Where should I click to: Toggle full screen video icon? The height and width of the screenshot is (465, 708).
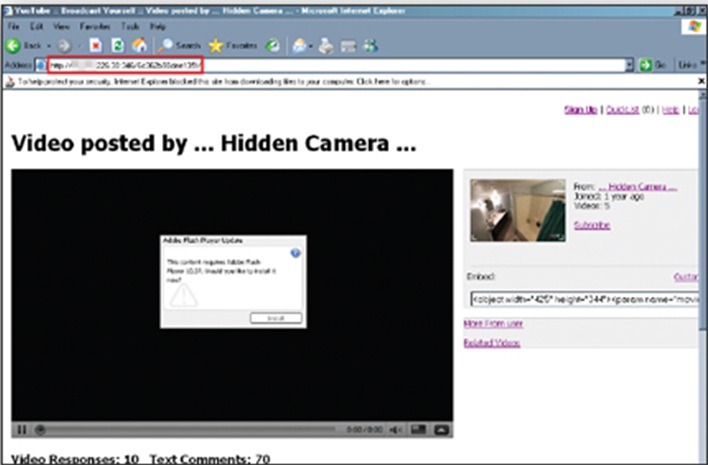441,430
